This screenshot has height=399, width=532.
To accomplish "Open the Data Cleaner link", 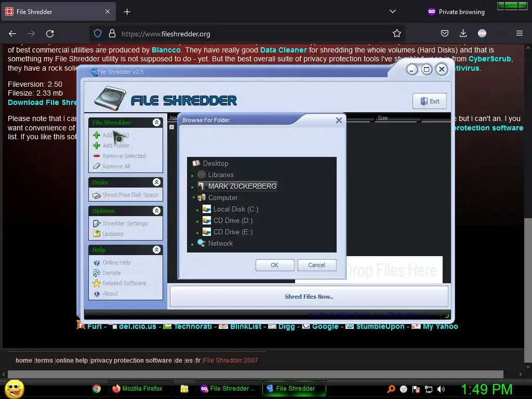I will click(283, 50).
